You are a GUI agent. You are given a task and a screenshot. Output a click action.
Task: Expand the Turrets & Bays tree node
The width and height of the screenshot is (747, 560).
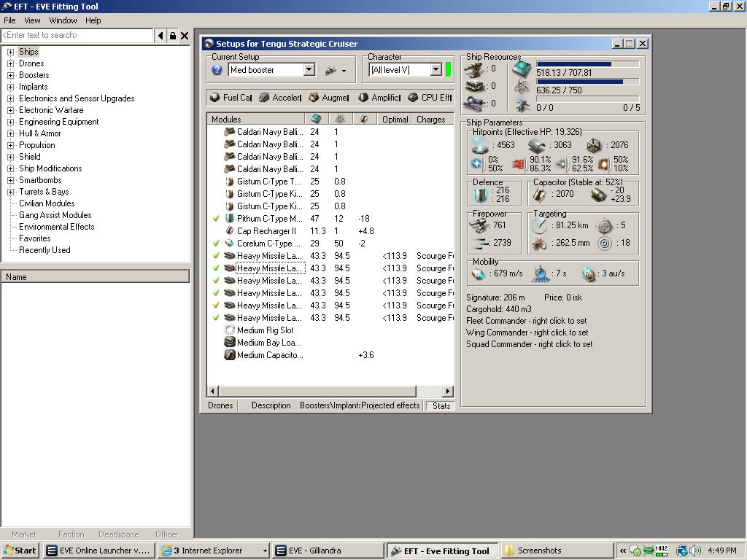click(10, 192)
